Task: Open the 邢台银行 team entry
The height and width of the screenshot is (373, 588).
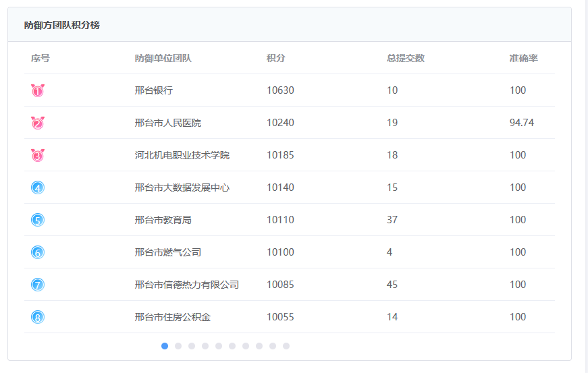Action: [153, 90]
